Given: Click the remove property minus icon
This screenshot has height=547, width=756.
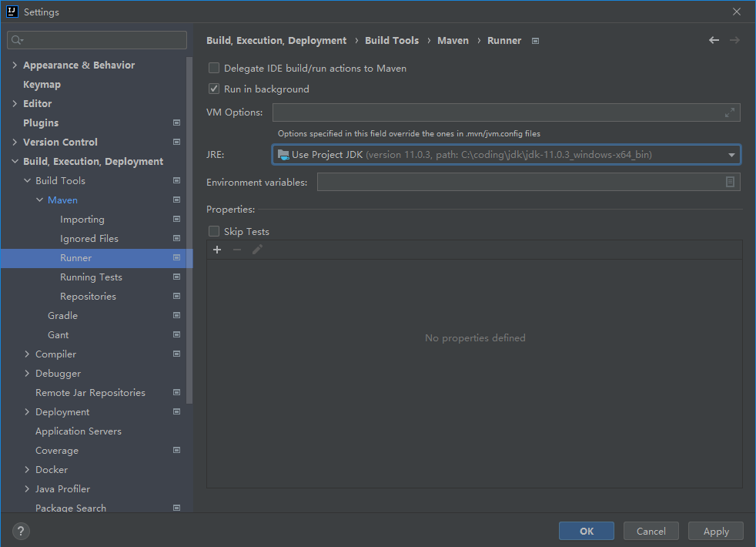Looking at the screenshot, I should [237, 250].
